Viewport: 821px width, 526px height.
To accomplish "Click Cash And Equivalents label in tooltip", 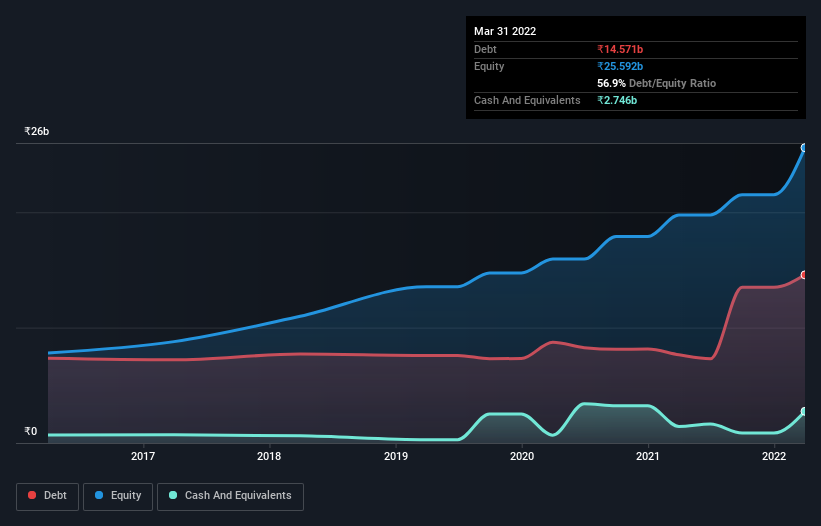I will click(x=527, y=100).
